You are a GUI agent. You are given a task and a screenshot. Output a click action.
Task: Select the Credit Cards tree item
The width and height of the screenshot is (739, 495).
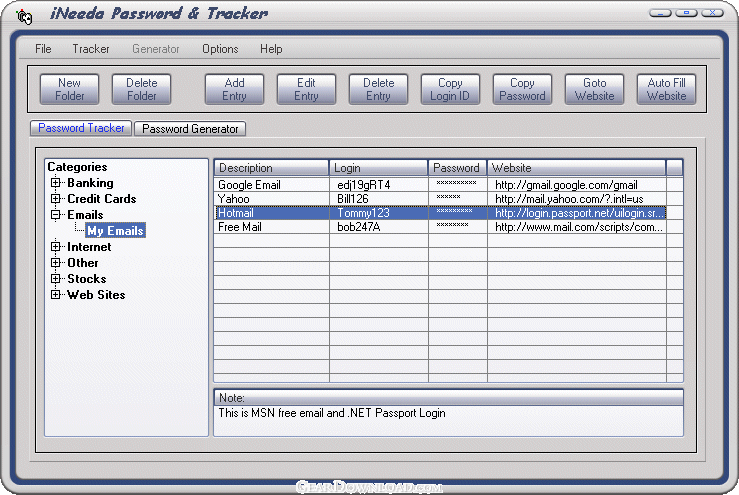pos(101,199)
